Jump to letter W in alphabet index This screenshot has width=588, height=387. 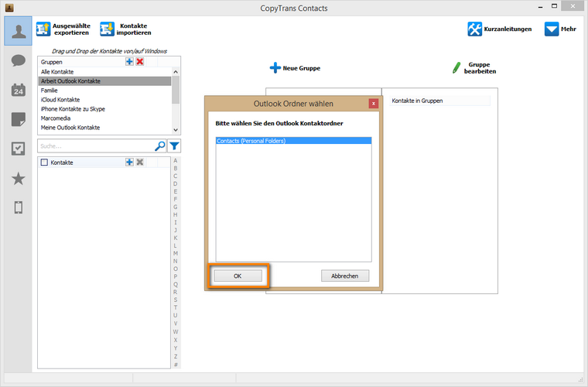click(x=176, y=331)
